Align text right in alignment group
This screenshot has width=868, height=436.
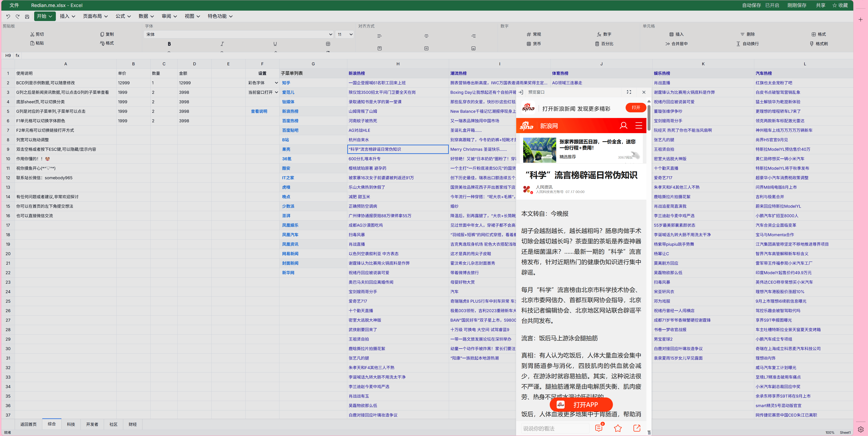473,36
